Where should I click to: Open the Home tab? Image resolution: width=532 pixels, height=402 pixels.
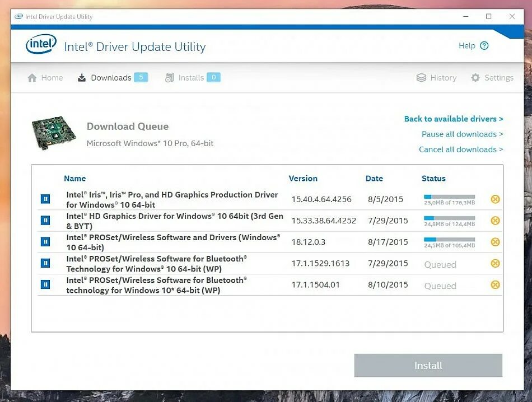point(45,78)
